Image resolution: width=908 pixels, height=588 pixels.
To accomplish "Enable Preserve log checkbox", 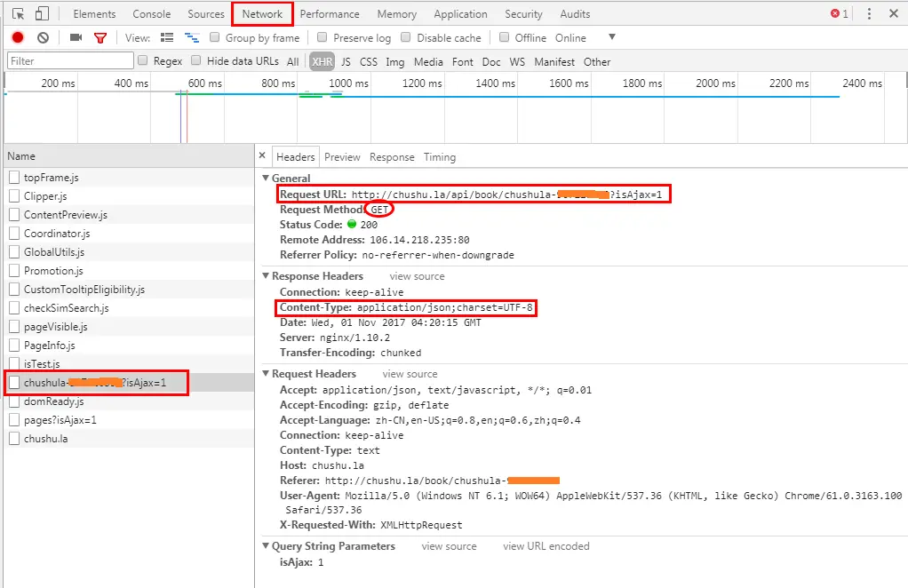I will 323,37.
